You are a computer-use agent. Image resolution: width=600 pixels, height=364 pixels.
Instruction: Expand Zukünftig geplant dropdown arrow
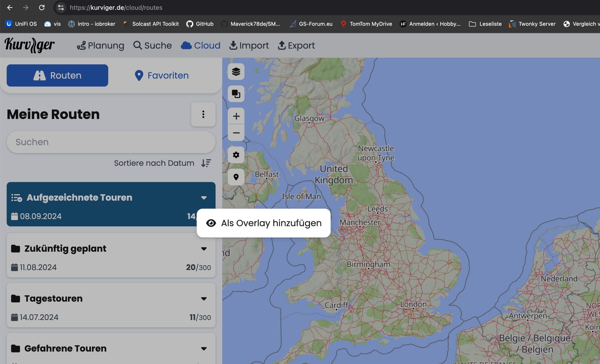204,249
